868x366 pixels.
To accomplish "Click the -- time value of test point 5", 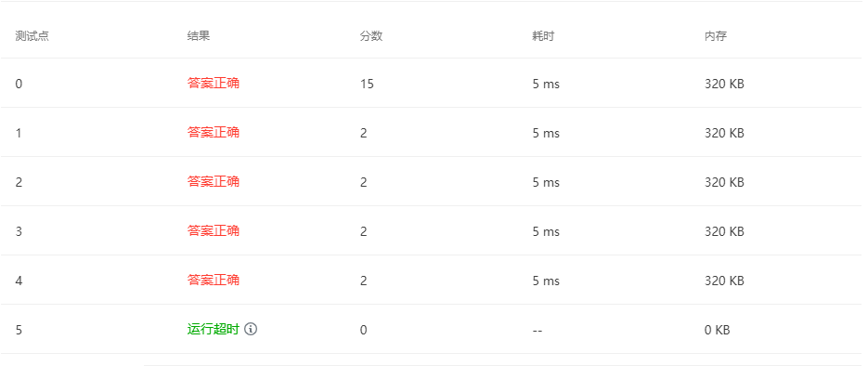I will 537,330.
